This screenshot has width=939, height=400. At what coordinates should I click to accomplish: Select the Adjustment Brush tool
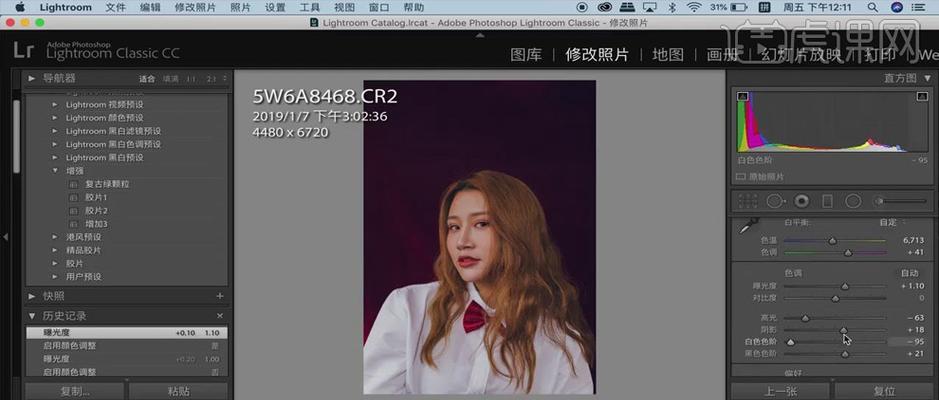coord(900,201)
